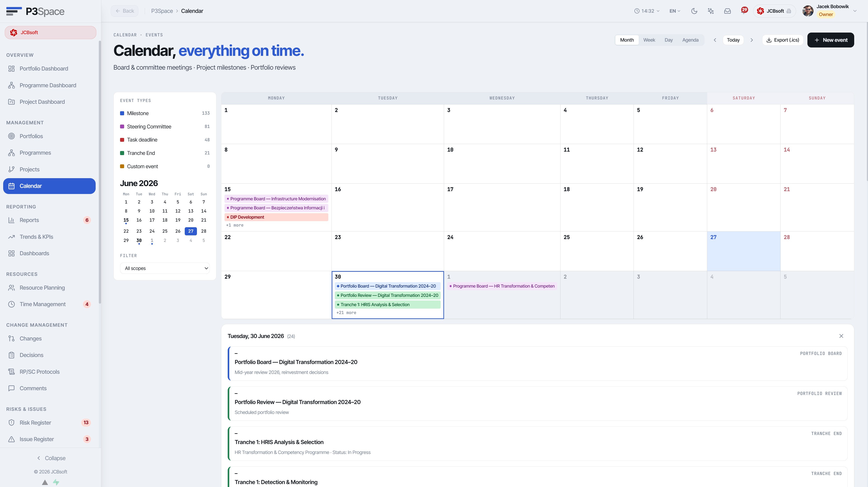Image resolution: width=868 pixels, height=487 pixels.
Task: Open Portfolio Review detail card
Action: coord(537,403)
